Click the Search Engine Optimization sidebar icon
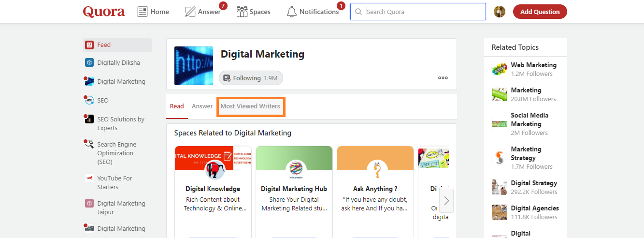The height and width of the screenshot is (238, 644). coord(89,144)
